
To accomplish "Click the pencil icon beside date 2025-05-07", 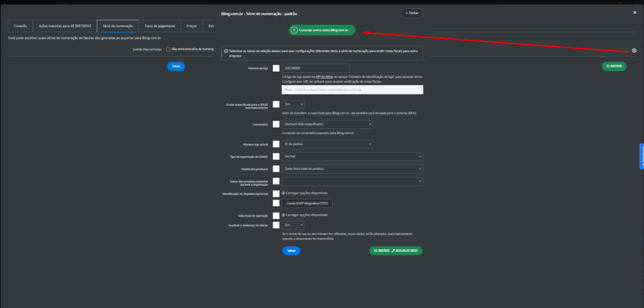I will pyautogui.click(x=394, y=251).
